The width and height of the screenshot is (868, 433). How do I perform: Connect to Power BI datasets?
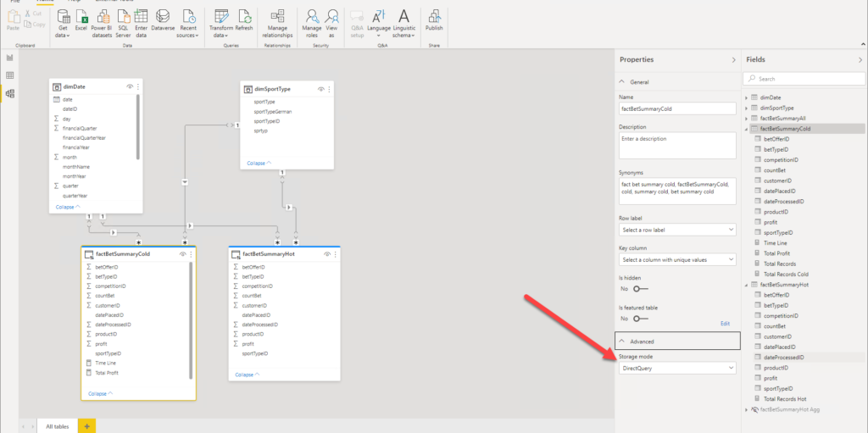coord(102,23)
